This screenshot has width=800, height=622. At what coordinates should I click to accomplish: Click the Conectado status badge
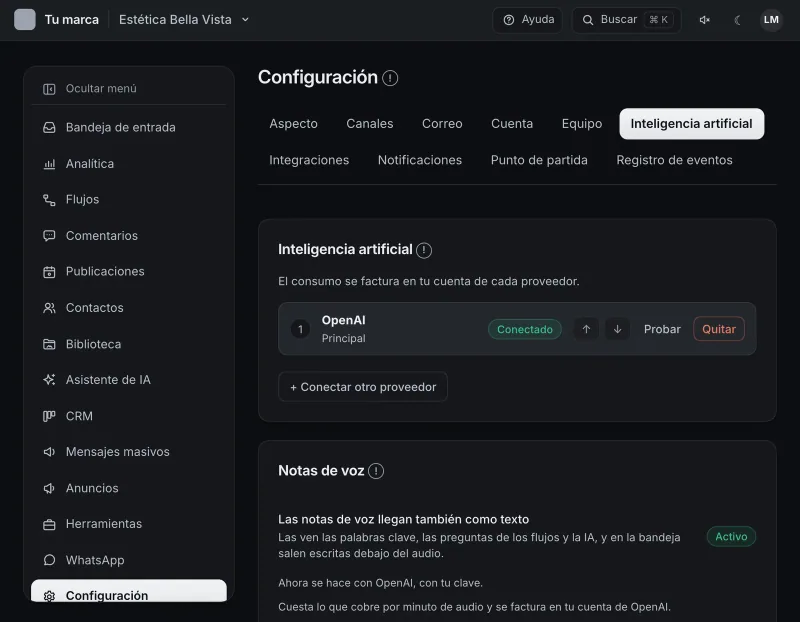click(524, 329)
